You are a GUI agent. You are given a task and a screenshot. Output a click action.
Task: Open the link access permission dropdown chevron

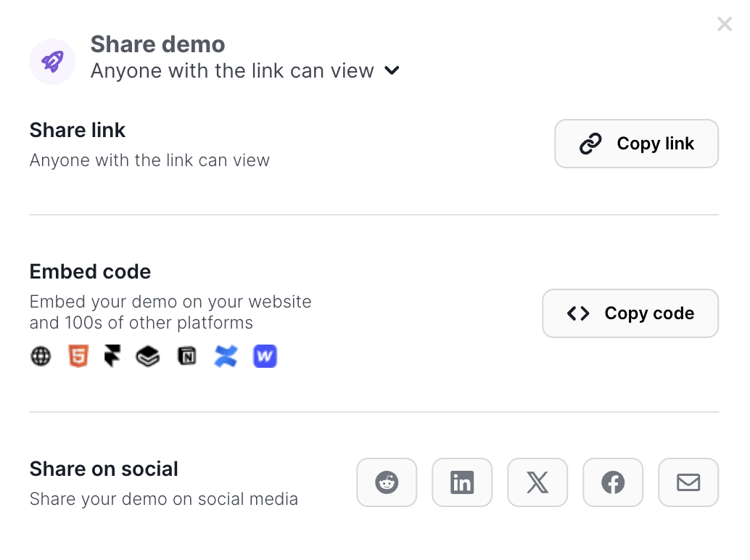tap(392, 71)
